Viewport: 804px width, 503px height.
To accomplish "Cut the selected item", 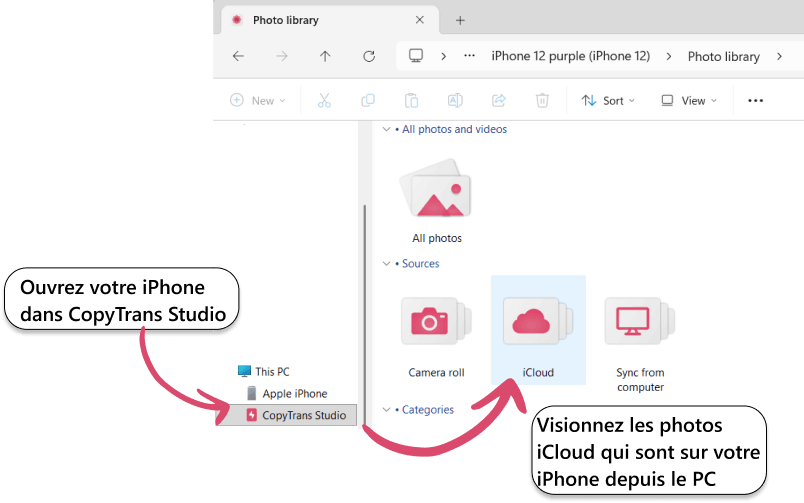I will tap(324, 100).
